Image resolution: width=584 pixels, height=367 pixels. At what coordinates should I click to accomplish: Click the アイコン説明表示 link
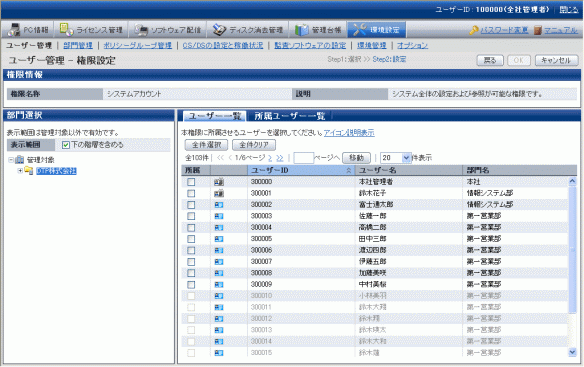(349, 133)
